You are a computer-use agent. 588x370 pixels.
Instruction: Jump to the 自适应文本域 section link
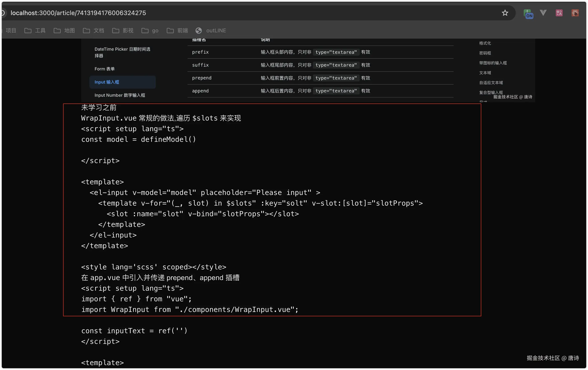pyautogui.click(x=491, y=82)
